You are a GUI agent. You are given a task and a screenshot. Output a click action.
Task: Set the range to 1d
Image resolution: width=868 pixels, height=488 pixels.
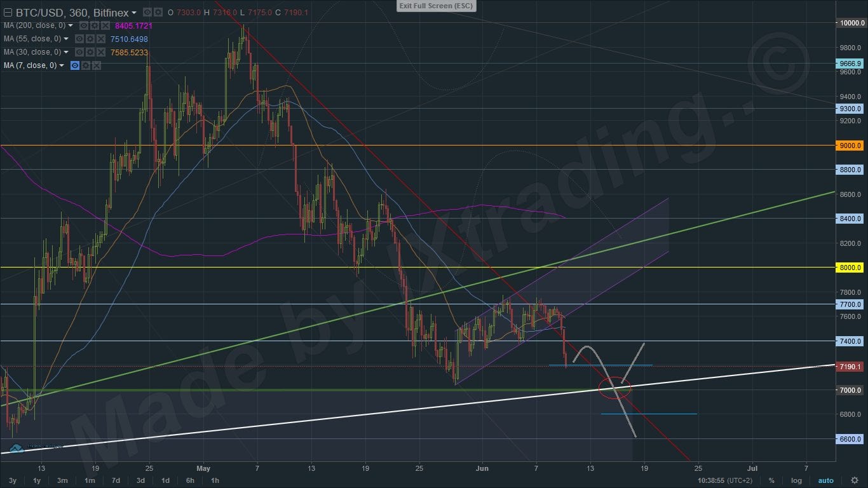click(x=165, y=480)
